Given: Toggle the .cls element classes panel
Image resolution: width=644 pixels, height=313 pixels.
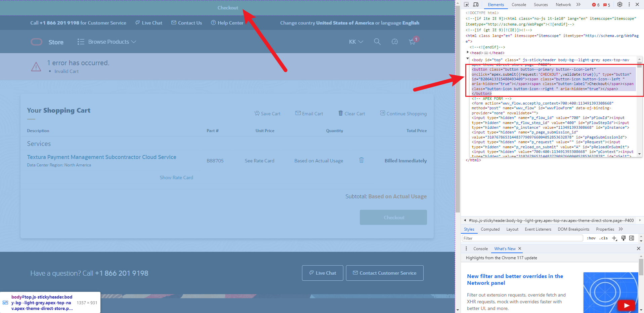Looking at the screenshot, I should click(x=604, y=238).
